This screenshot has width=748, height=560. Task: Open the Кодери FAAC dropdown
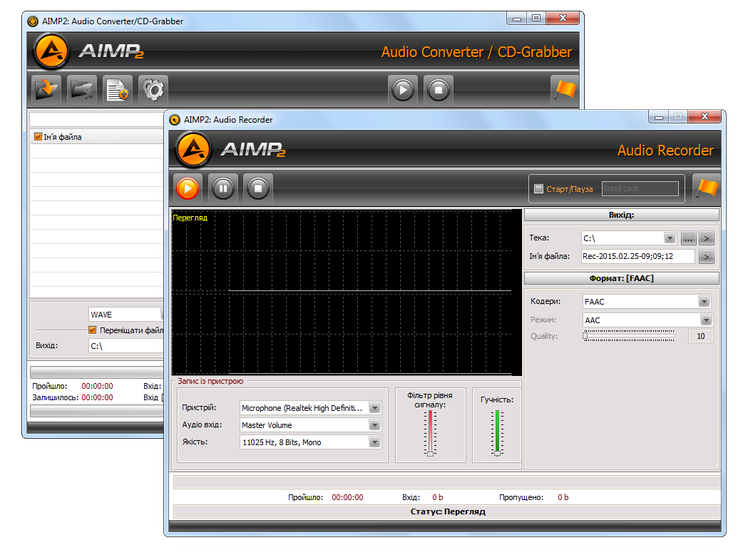(704, 301)
